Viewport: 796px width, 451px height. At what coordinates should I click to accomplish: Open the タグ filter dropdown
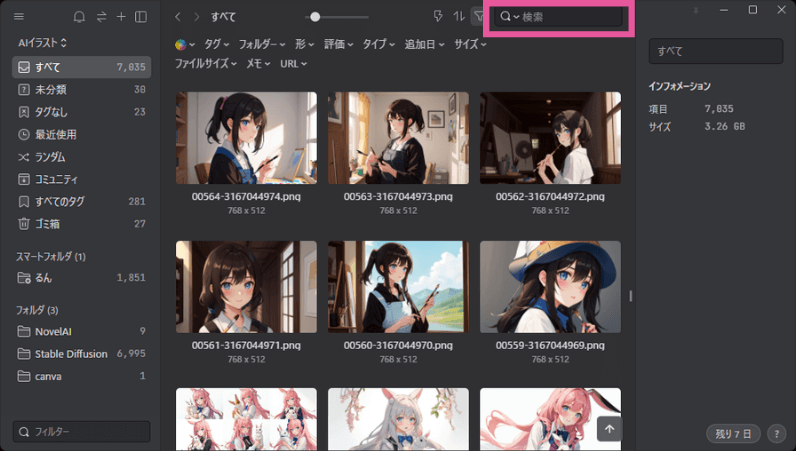point(217,45)
